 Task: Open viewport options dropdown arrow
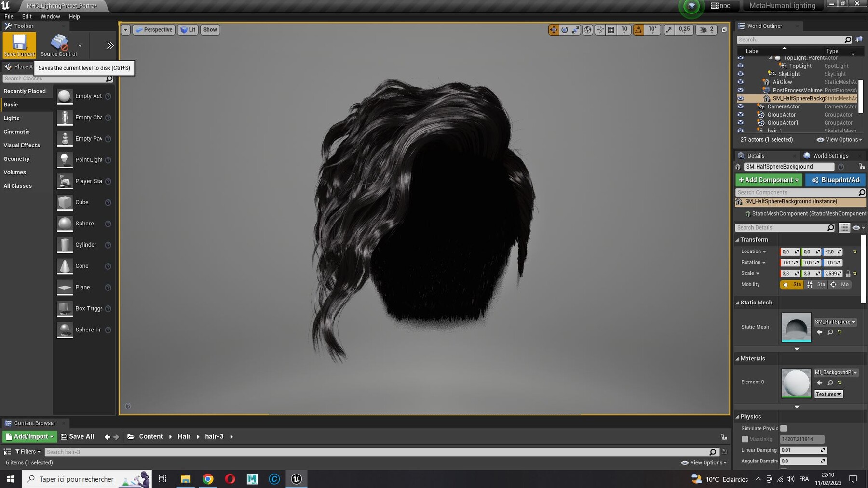[x=125, y=30]
